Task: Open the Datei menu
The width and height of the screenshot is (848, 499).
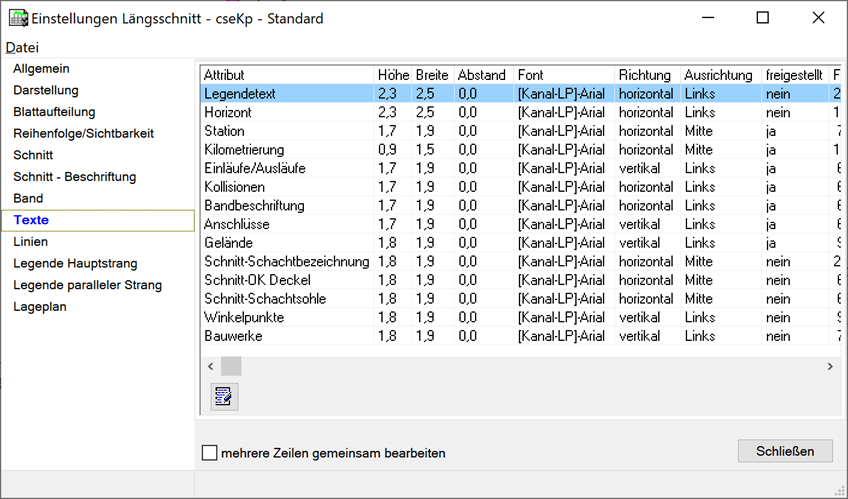Action: 22,47
